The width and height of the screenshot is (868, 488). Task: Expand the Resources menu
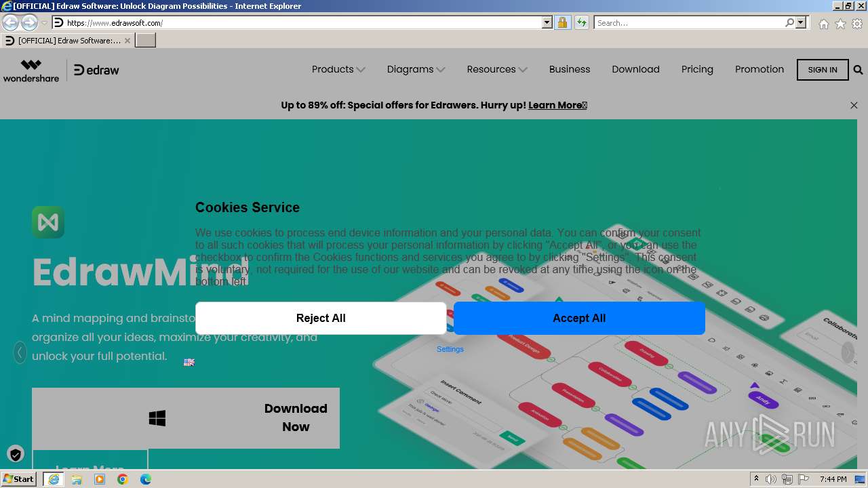tap(497, 69)
